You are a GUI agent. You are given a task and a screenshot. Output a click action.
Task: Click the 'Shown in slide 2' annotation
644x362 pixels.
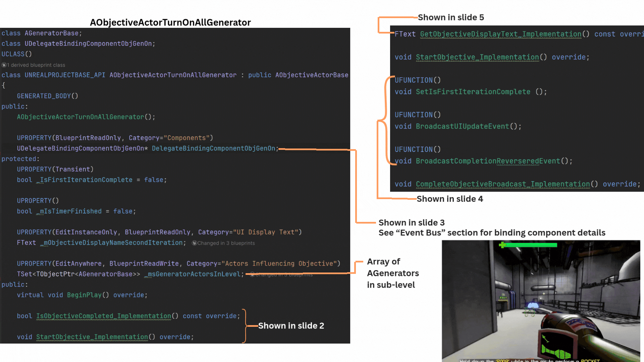pos(291,326)
